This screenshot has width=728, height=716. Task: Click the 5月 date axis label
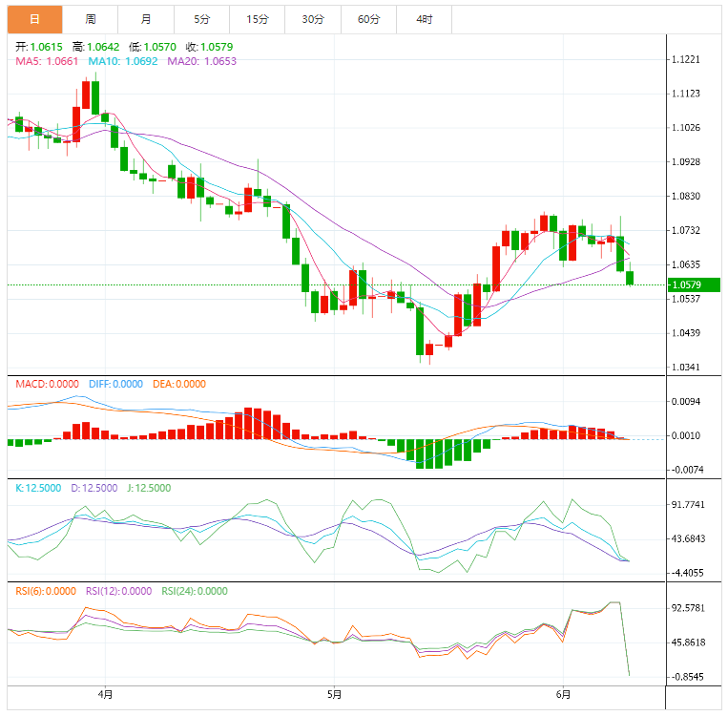tap(334, 695)
